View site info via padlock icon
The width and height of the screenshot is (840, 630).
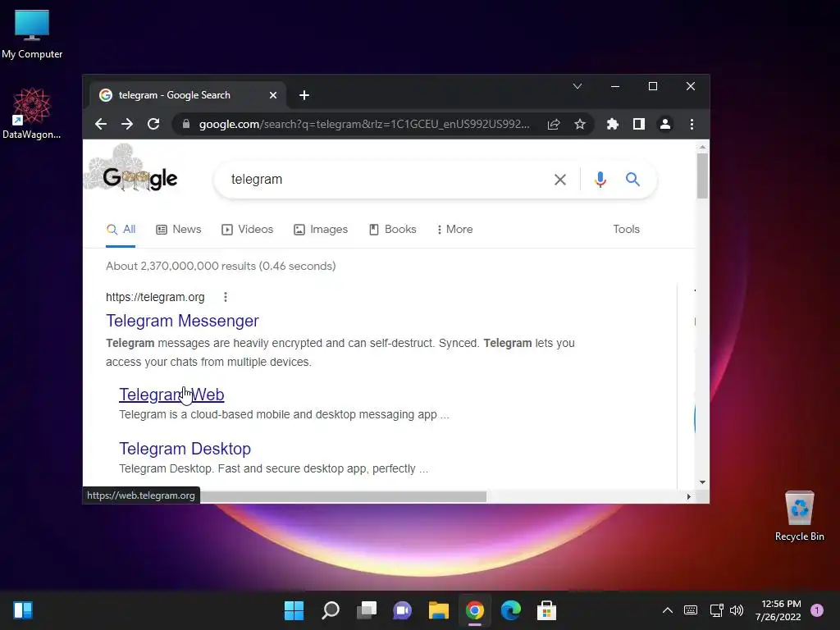tap(186, 125)
